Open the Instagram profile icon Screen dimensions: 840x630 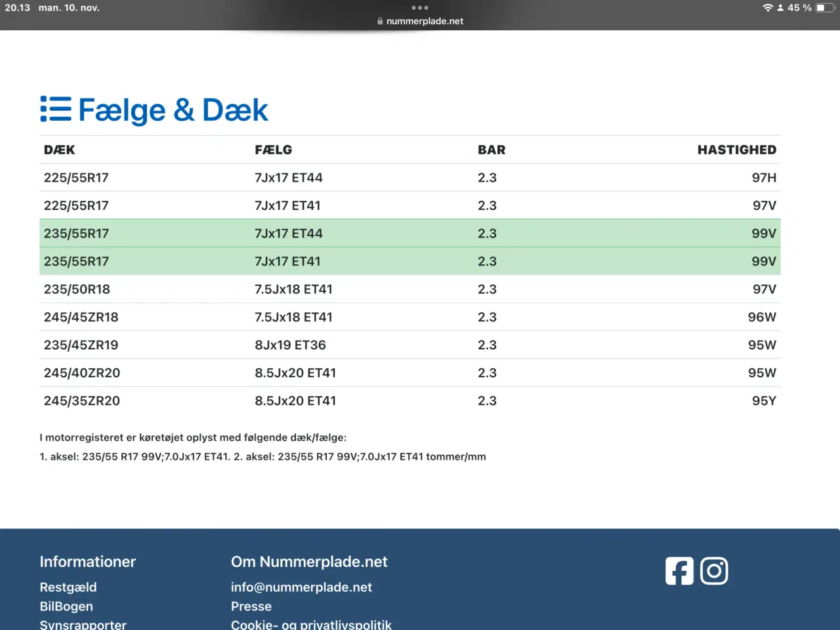click(x=714, y=571)
